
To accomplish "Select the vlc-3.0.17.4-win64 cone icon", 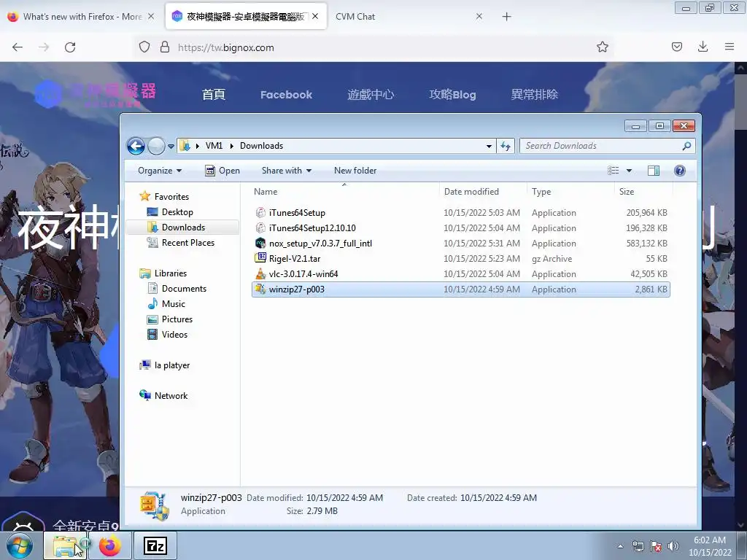I will 260,274.
